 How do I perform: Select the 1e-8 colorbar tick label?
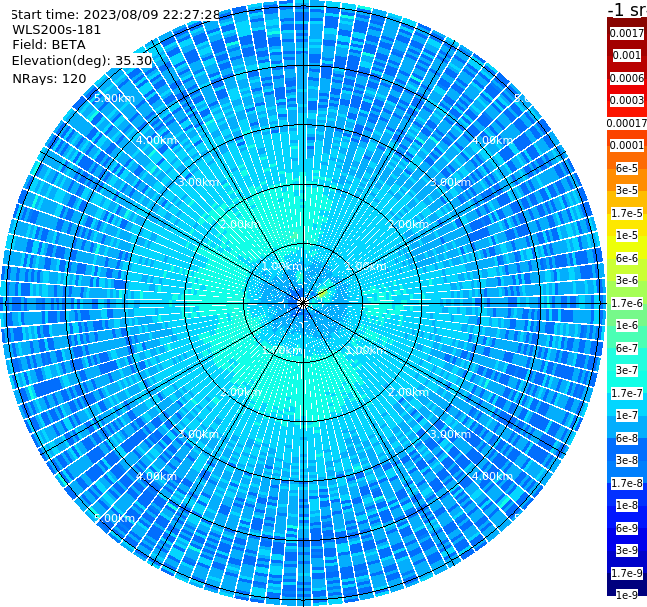pos(627,505)
